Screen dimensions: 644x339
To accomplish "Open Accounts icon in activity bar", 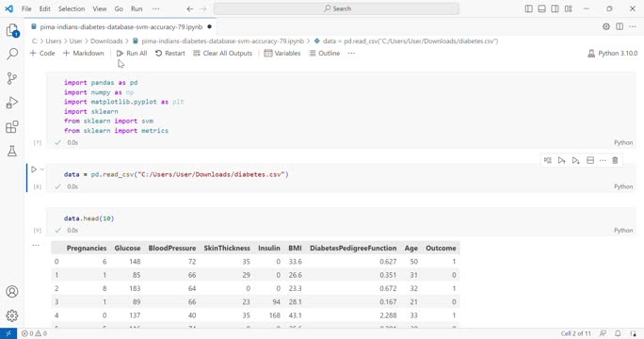I will pos(12,291).
